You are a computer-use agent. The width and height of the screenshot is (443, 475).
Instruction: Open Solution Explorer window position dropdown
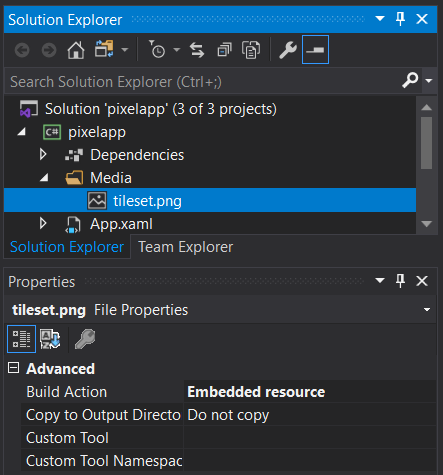pyautogui.click(x=380, y=19)
